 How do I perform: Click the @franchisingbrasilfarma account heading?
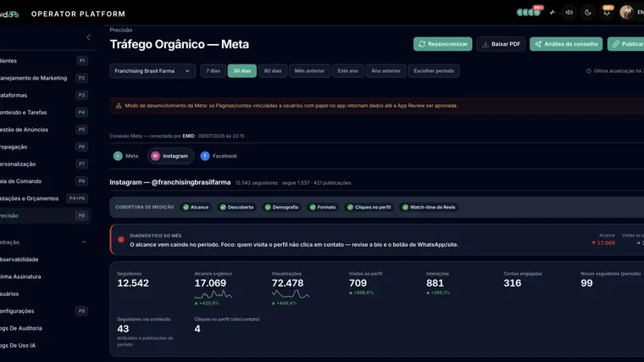point(170,182)
